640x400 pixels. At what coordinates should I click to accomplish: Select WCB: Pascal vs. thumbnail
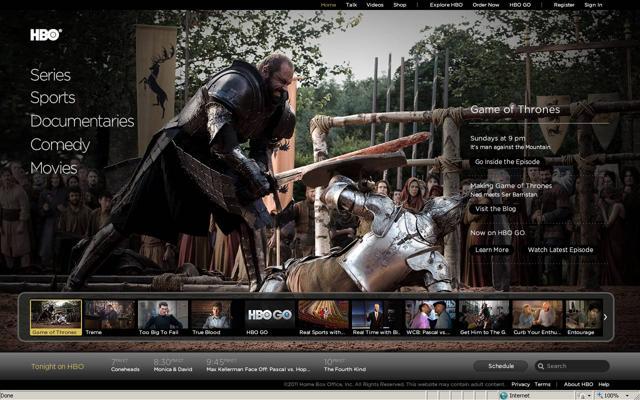(430, 318)
